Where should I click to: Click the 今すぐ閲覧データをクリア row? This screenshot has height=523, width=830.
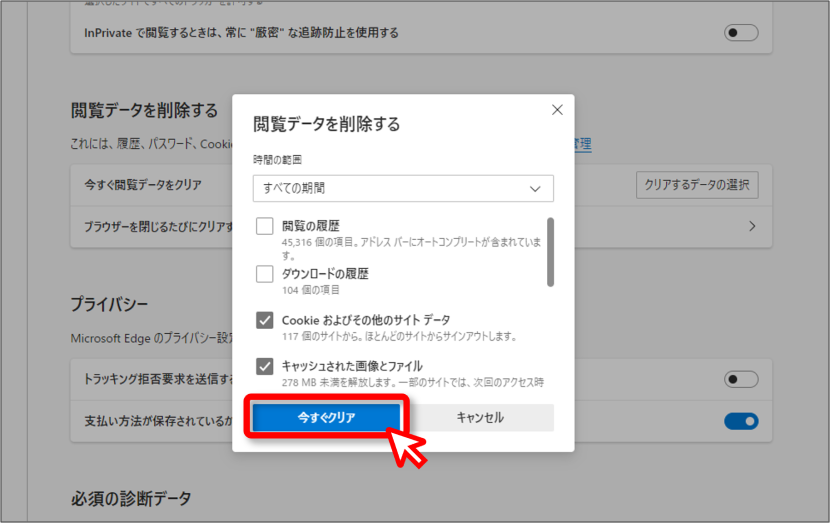(421, 185)
